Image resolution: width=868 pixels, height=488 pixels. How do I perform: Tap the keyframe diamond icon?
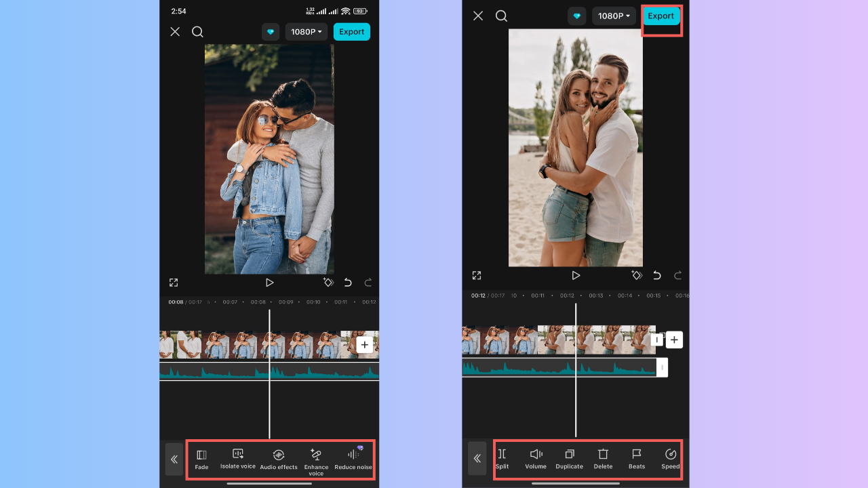(x=328, y=283)
